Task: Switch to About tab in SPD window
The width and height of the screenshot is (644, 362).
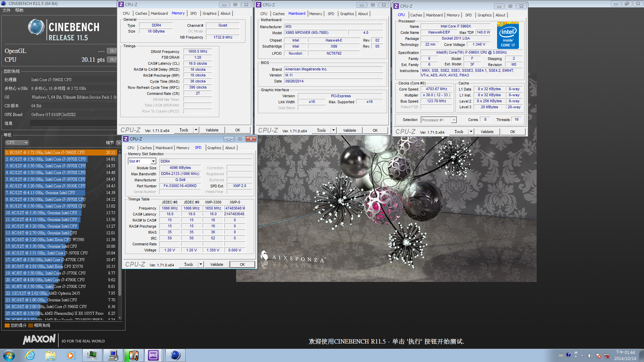Action: point(230,148)
